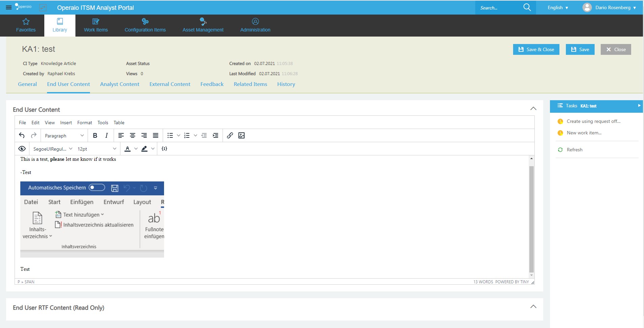Toggle the editor preview eye icon
Image resolution: width=644 pixels, height=328 pixels.
pos(22,149)
